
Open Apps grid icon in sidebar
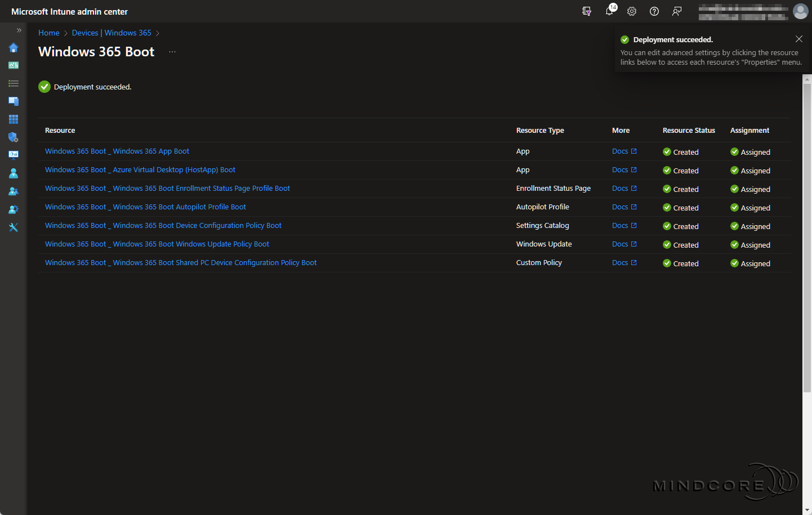14,119
